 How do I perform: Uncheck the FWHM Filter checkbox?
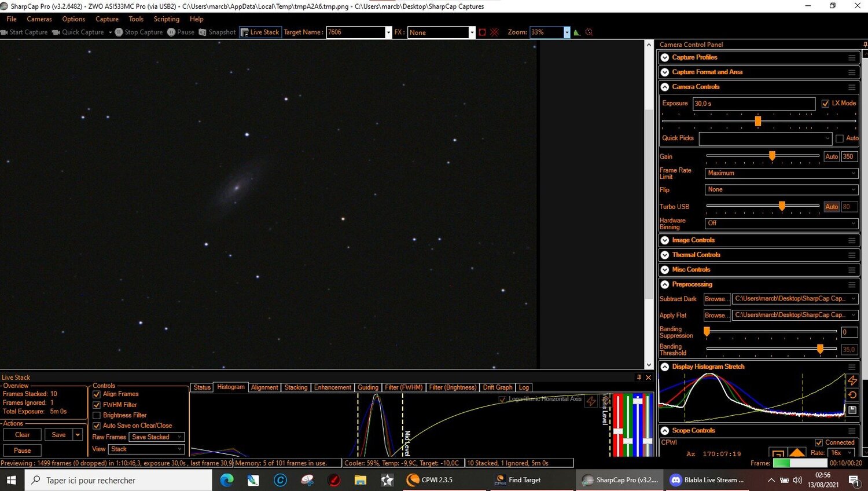click(x=97, y=405)
